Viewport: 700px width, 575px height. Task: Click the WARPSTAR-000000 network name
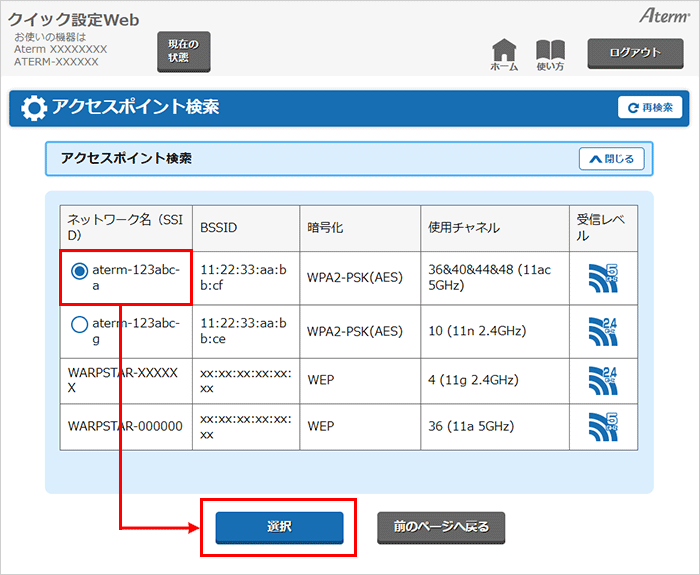tap(125, 426)
